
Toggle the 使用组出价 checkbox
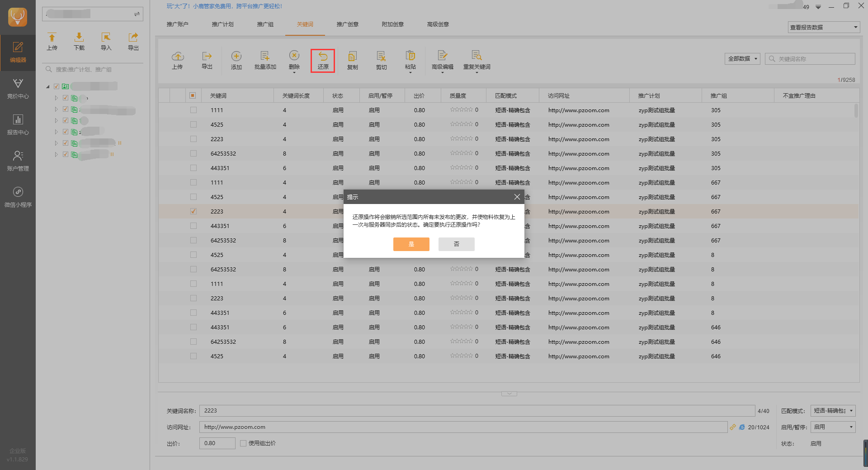[243, 443]
